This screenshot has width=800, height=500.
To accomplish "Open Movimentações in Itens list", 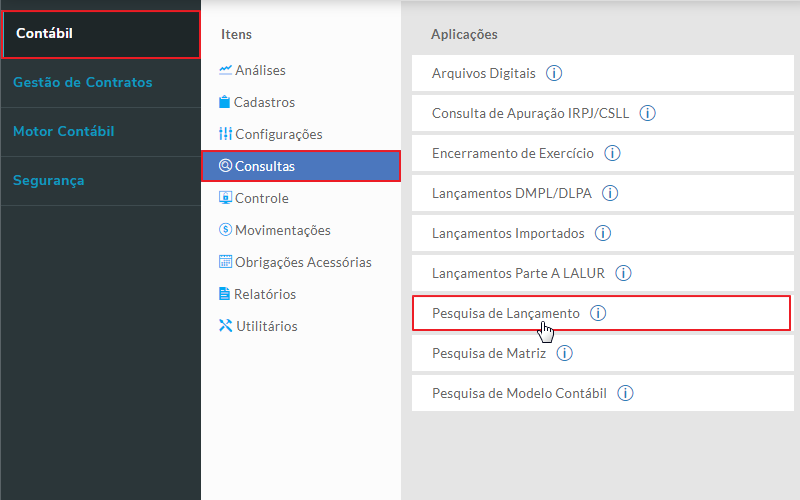I will click(x=282, y=230).
